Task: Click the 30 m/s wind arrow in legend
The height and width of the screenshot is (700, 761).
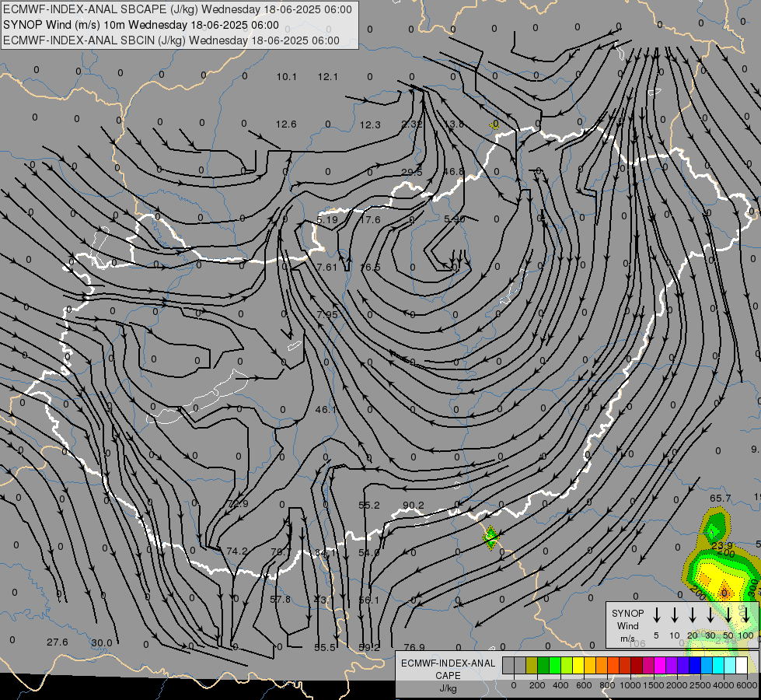Action: tap(710, 615)
